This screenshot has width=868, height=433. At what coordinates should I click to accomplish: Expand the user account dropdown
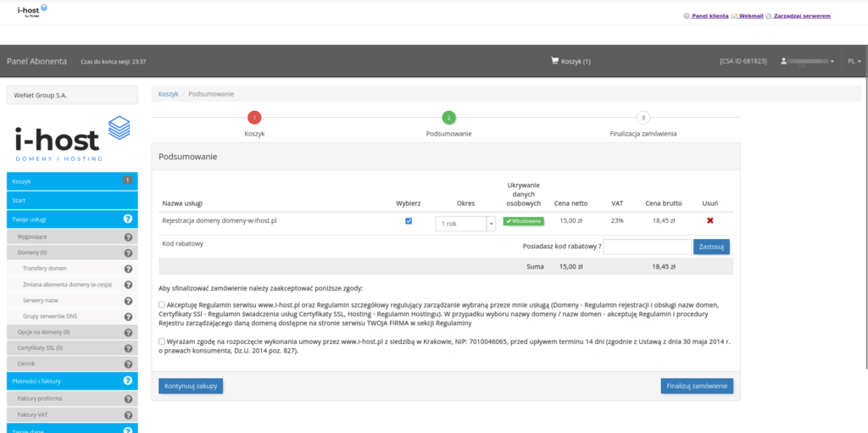[x=808, y=62]
